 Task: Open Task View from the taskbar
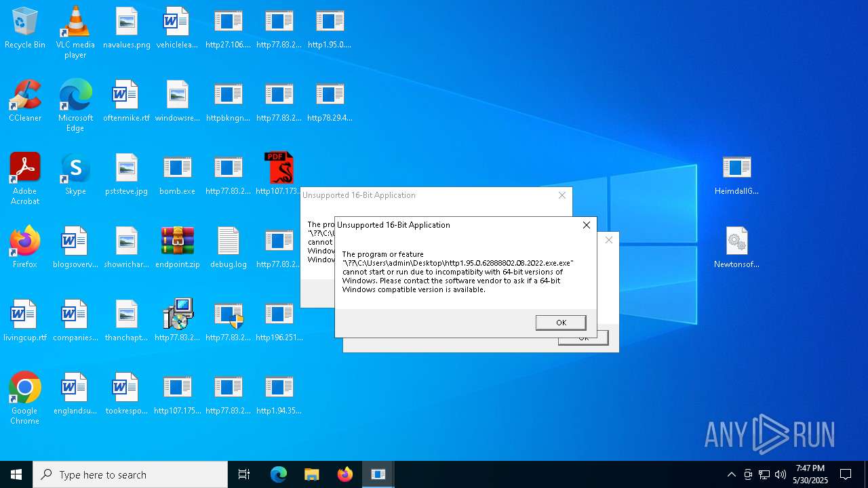coord(244,474)
